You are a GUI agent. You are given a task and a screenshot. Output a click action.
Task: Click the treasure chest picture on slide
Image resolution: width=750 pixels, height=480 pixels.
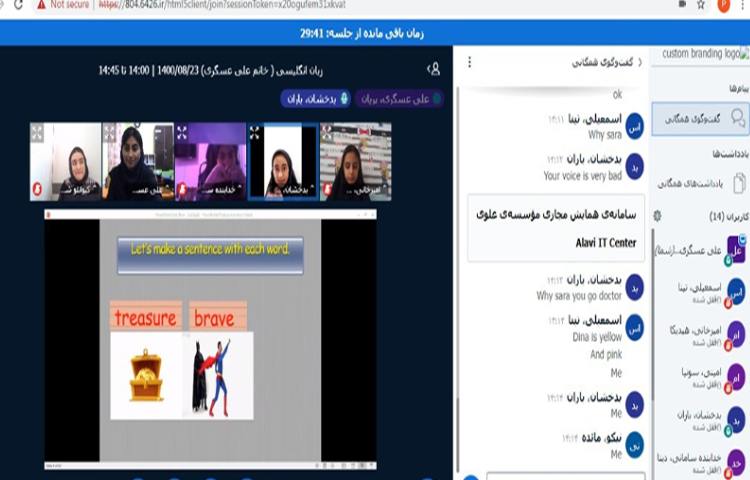point(146,375)
